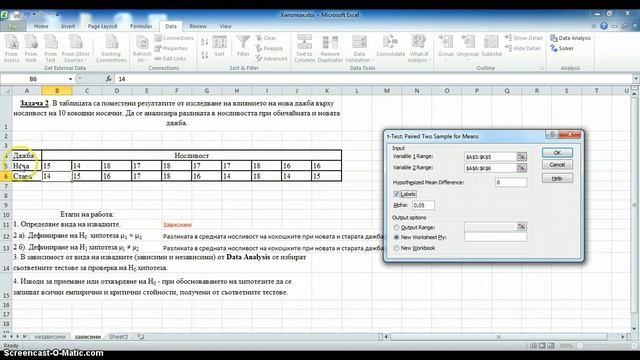
Task: Open From Other Sources dropdown
Action: click(x=76, y=49)
